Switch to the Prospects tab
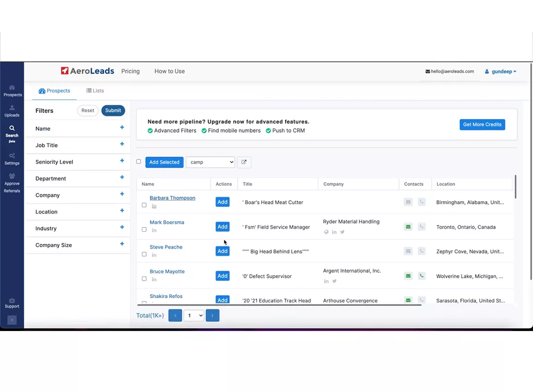Screen dimensions: 533x392 click(54, 90)
